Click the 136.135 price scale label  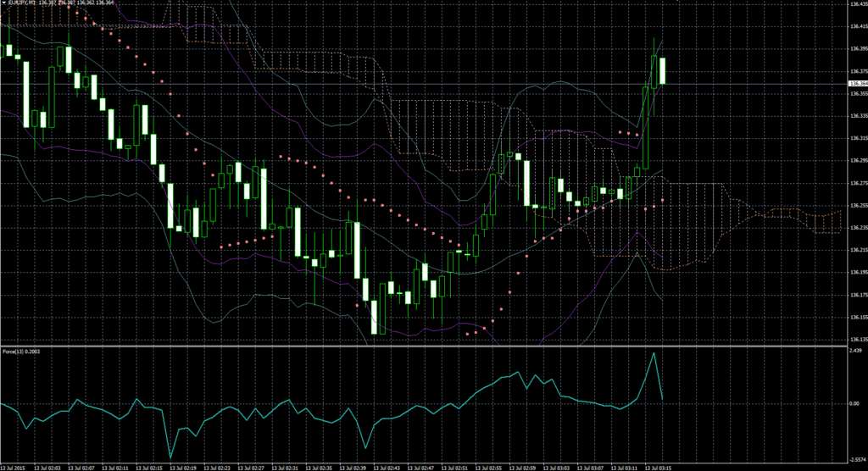click(858, 340)
